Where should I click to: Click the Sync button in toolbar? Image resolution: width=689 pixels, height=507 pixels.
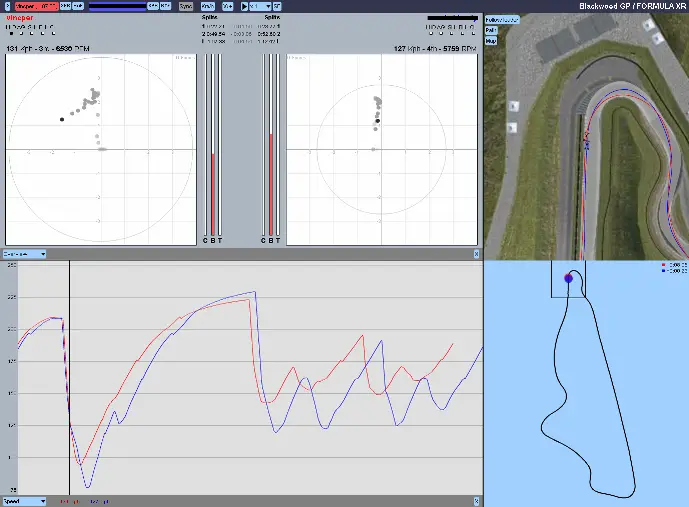coord(186,6)
